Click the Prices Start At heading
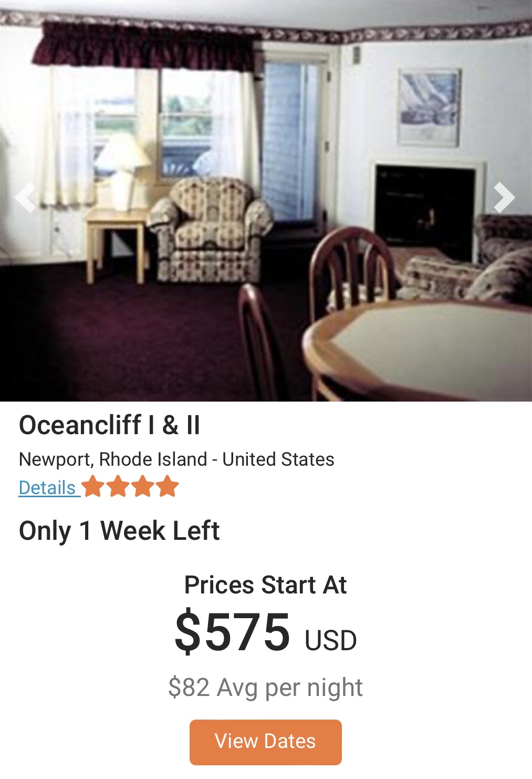 point(265,585)
